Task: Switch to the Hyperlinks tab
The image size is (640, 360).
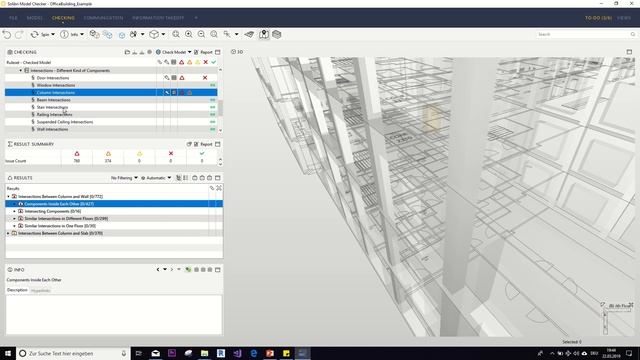Action: [x=40, y=291]
